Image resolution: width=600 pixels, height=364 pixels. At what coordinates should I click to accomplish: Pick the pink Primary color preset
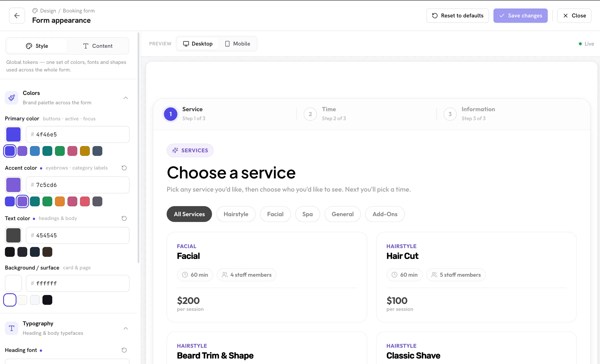[x=72, y=151]
